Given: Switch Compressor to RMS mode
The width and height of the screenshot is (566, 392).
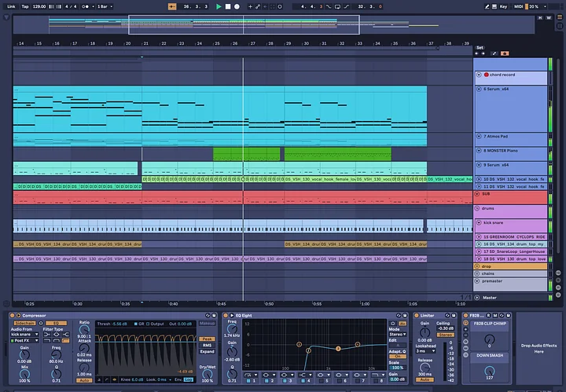Looking at the screenshot, I should point(207,345).
